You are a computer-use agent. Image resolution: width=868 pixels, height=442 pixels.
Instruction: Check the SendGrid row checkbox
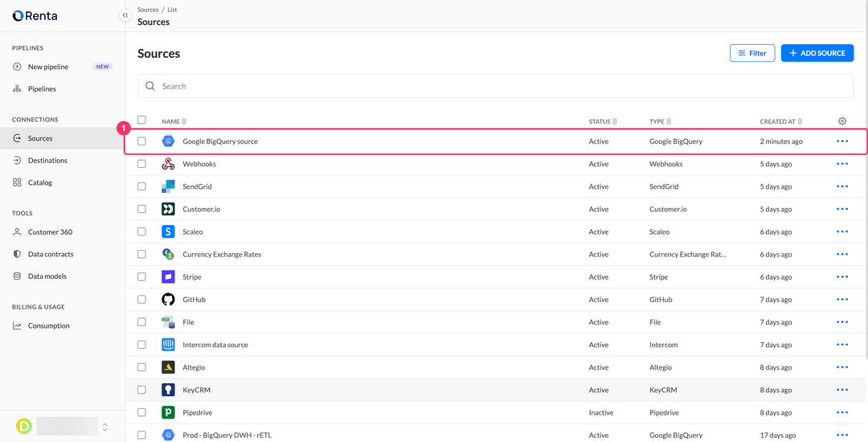point(141,186)
